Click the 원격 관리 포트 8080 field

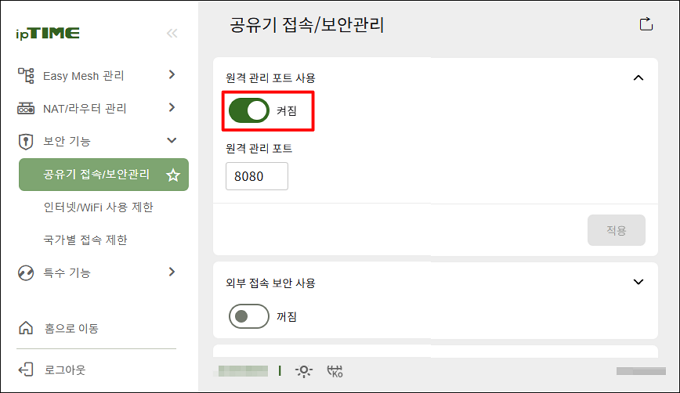click(x=257, y=176)
